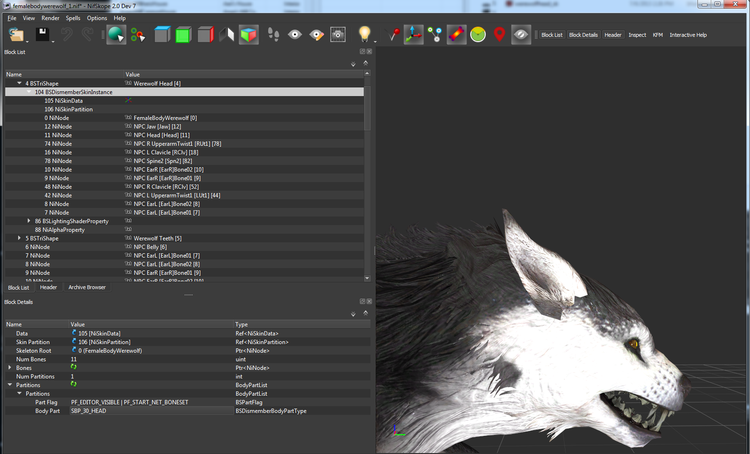Click link icon beside 105 [NiSkinData]
This screenshot has width=750, height=454.
[74, 332]
